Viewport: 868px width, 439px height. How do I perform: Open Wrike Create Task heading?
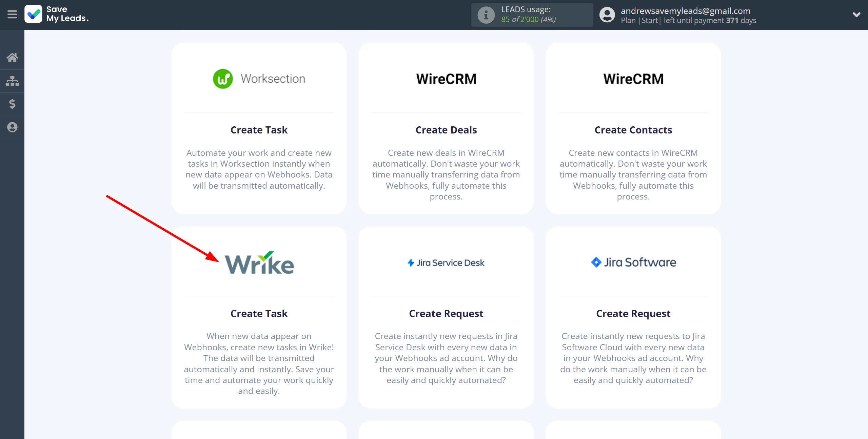259,314
